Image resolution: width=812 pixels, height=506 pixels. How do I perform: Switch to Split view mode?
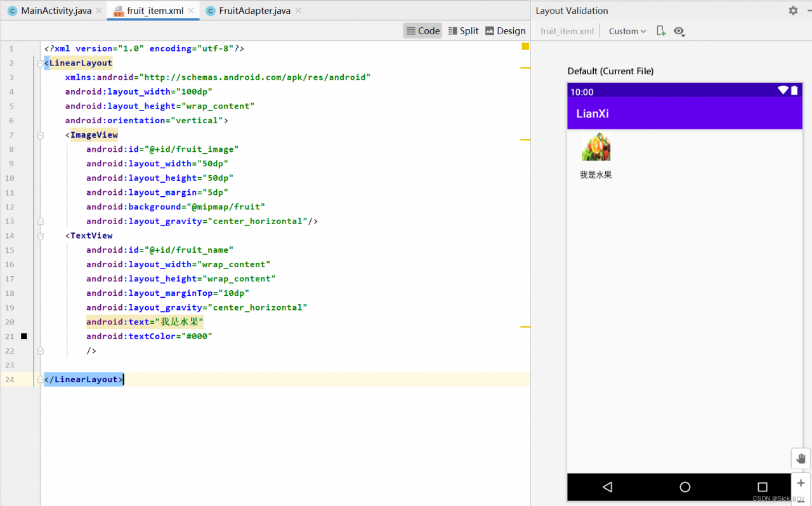coord(463,30)
